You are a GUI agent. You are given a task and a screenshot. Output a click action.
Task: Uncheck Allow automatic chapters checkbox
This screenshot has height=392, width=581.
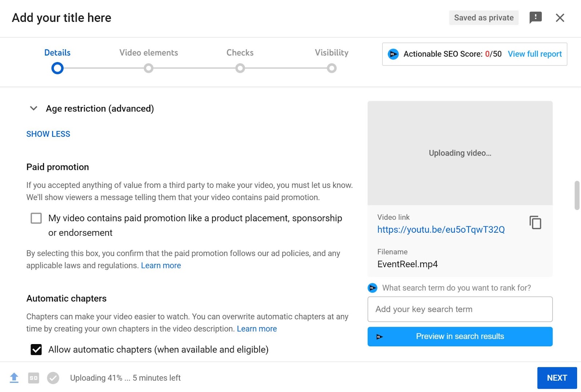point(36,350)
